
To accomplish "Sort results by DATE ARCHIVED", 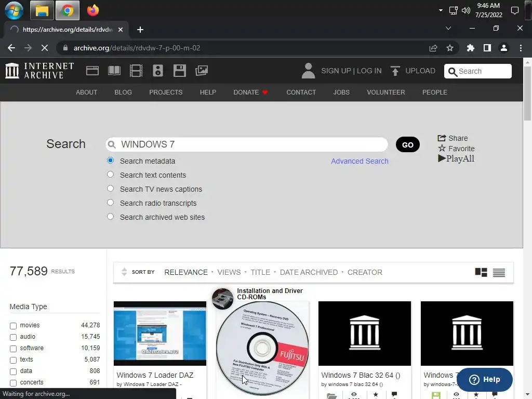I will (x=309, y=272).
